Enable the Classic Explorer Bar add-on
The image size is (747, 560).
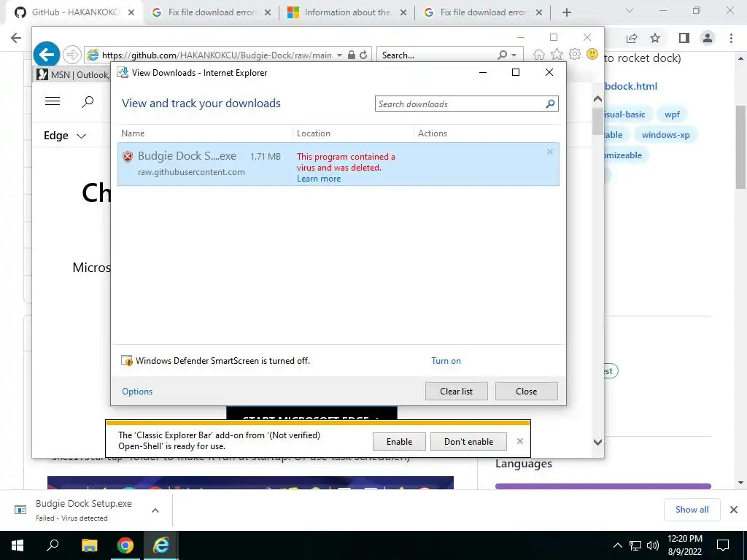[x=399, y=441]
